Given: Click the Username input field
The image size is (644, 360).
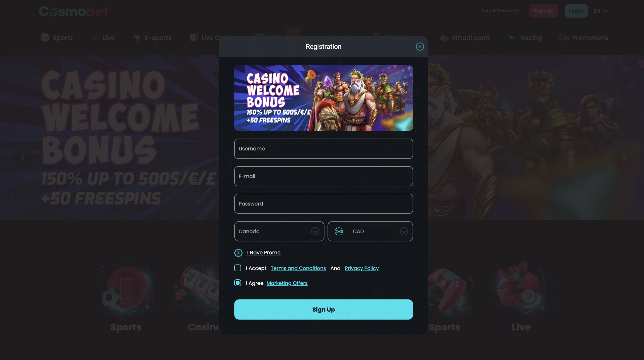Looking at the screenshot, I should click(x=323, y=148).
